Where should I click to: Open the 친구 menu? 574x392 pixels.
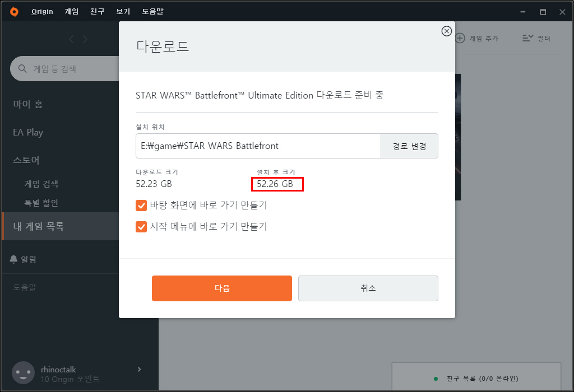click(98, 12)
